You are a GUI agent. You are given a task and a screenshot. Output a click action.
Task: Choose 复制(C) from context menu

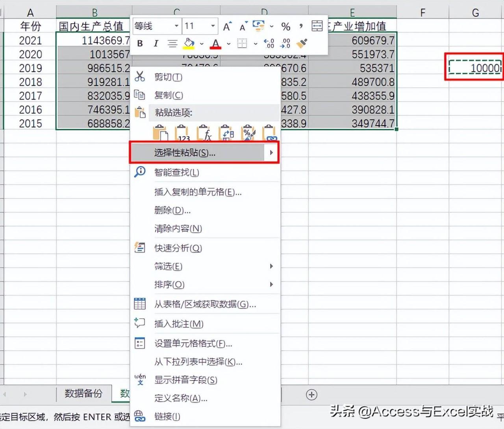point(205,95)
